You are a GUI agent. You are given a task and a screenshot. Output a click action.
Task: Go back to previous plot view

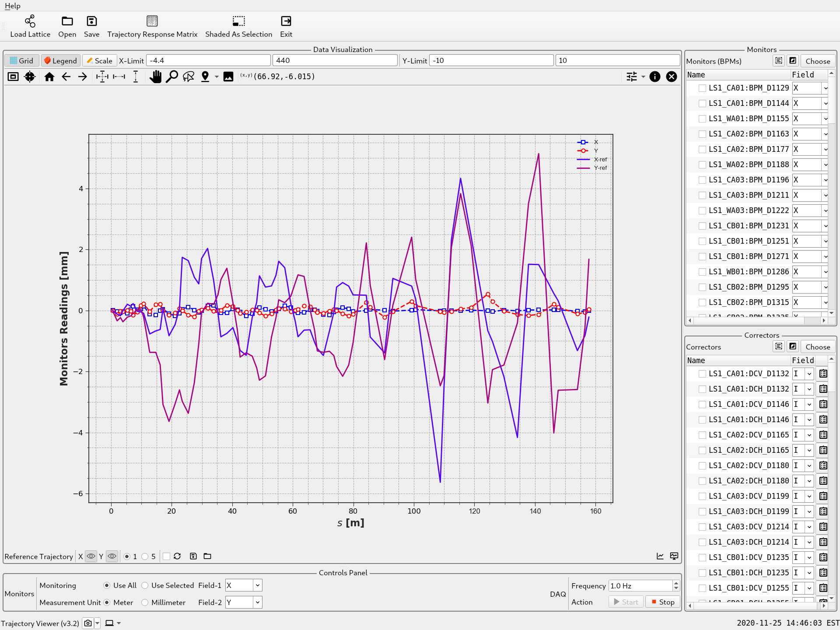point(66,77)
